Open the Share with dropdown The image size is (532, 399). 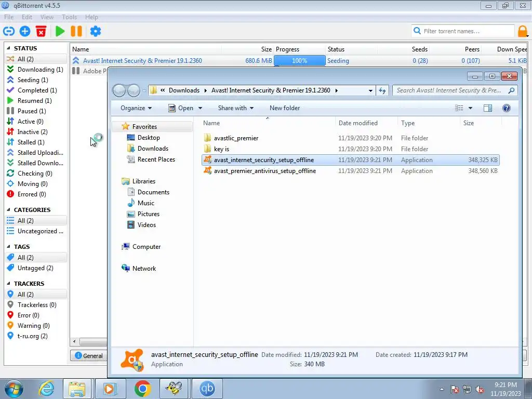point(236,108)
